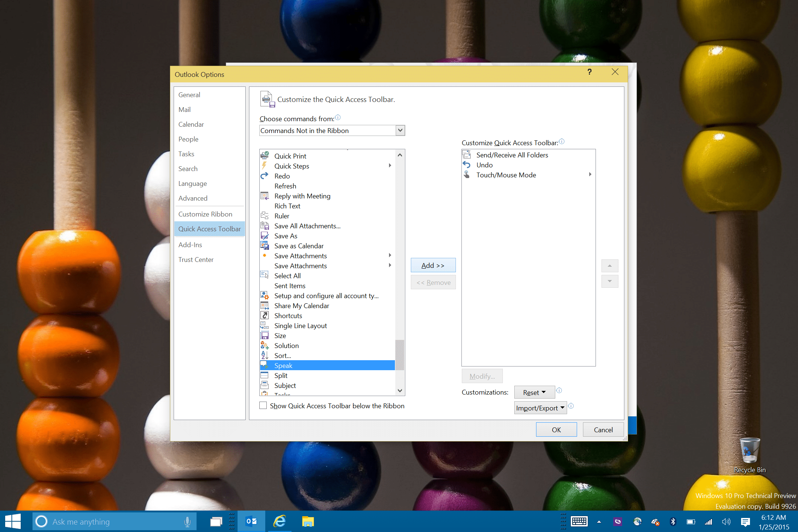
Task: Select the Rich Text command
Action: (x=327, y=206)
